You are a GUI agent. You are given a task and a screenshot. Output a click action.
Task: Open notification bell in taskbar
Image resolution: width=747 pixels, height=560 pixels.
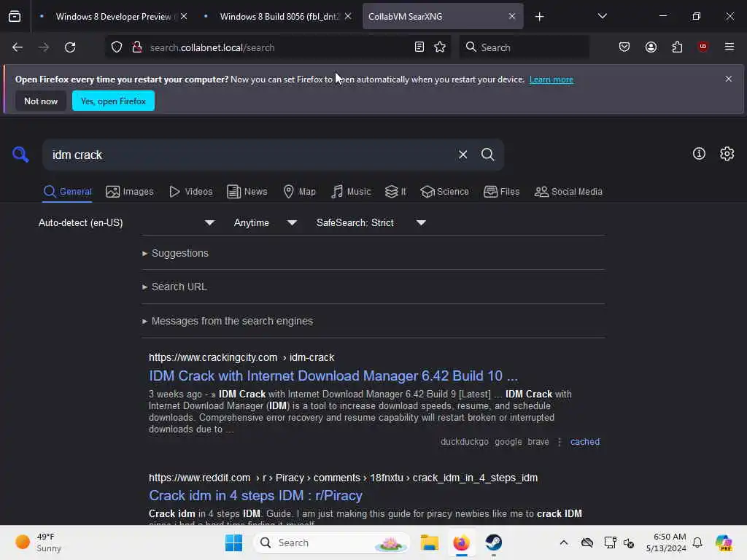click(697, 542)
